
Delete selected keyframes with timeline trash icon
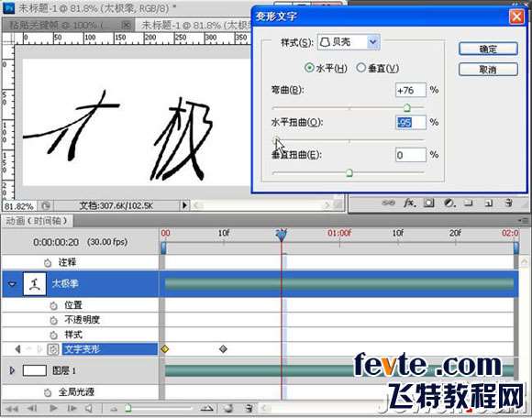(x=249, y=409)
